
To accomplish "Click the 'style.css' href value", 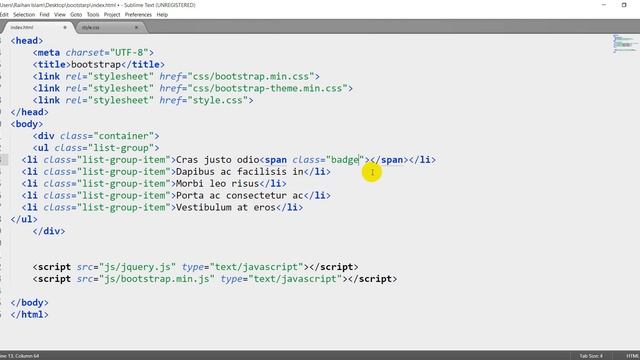I will (218, 100).
